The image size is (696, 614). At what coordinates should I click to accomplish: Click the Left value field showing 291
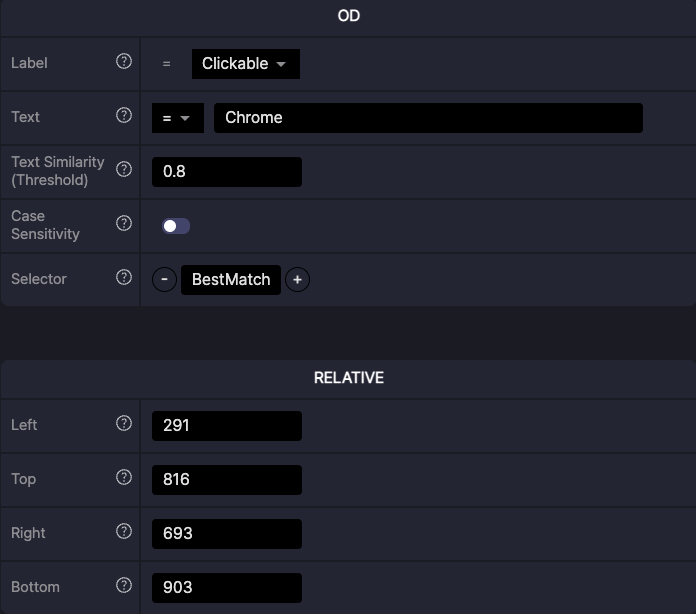point(226,426)
